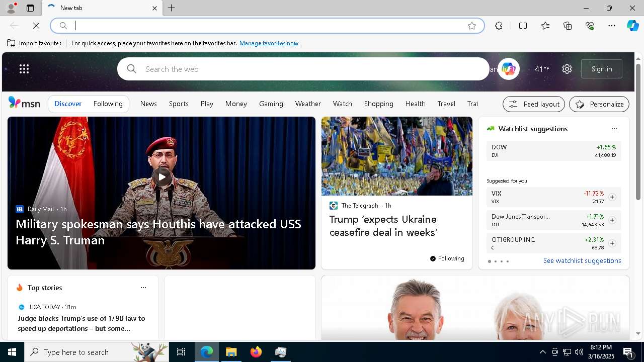This screenshot has height=362, width=644.
Task: Open the Travel category
Action: pyautogui.click(x=446, y=104)
